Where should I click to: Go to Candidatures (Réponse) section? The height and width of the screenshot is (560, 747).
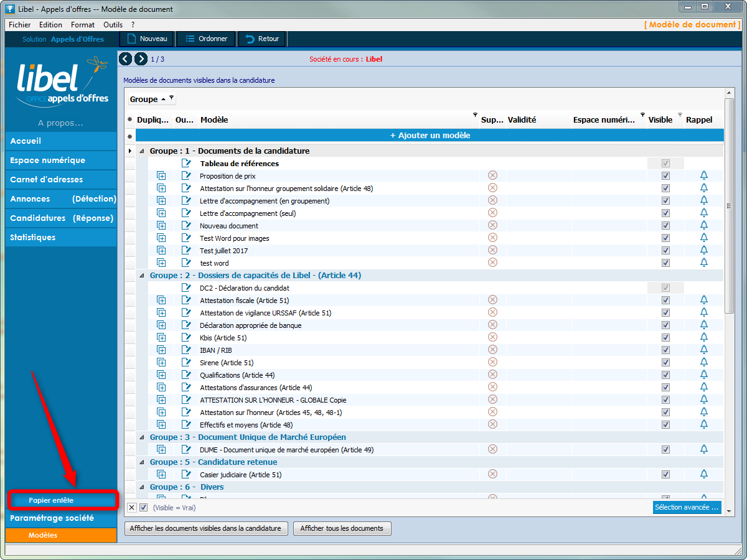coord(61,218)
